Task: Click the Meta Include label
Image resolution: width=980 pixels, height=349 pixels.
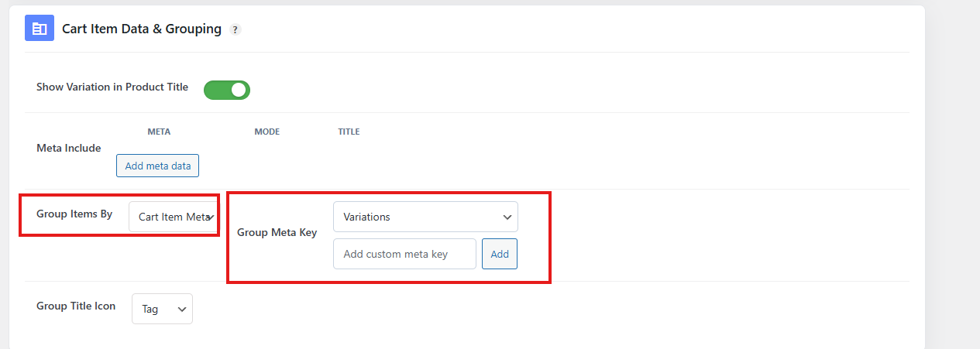Action: pyautogui.click(x=69, y=148)
